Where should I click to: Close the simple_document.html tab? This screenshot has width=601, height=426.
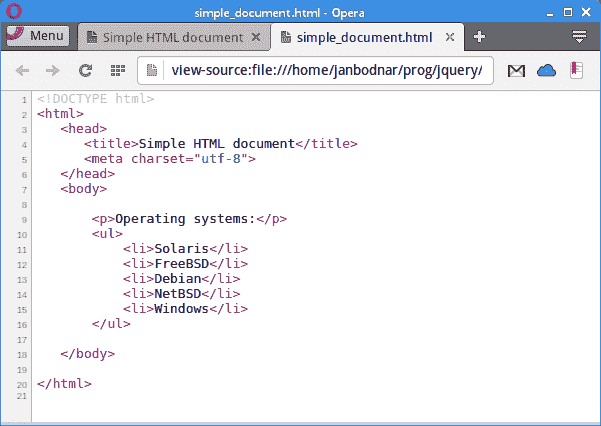coord(450,37)
